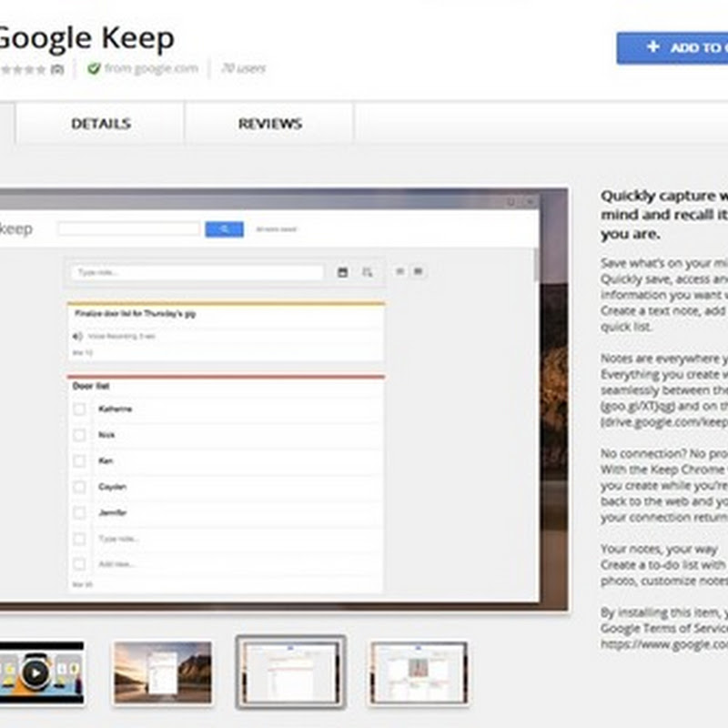Check the Nick checkbox
Screen dimensions: 728x728
(79, 435)
